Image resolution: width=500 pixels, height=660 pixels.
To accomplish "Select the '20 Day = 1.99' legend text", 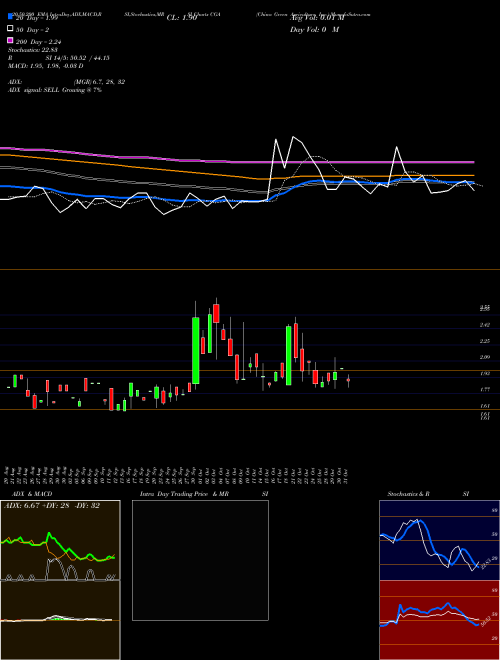I will tap(36, 19).
